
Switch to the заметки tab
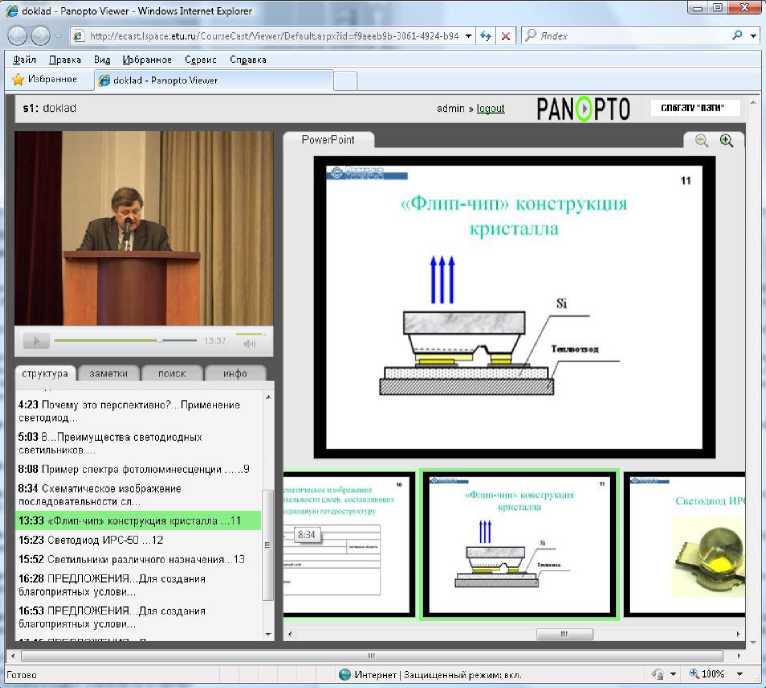coord(108,373)
